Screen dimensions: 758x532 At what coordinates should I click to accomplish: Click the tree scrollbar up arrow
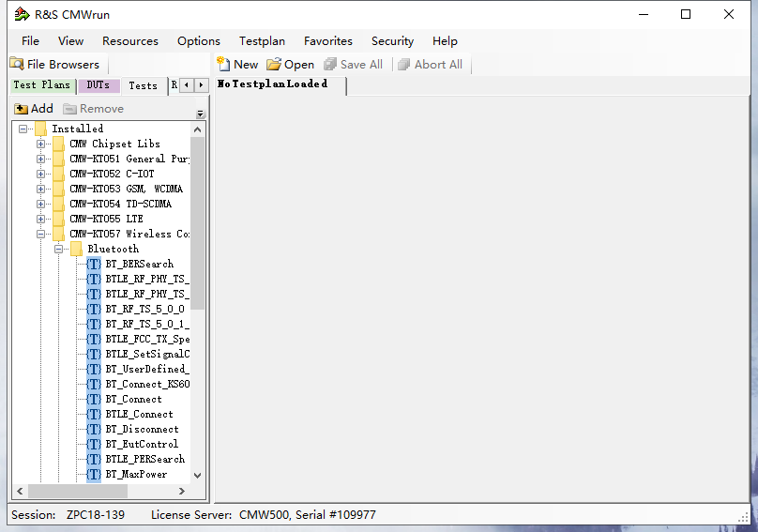point(197,129)
